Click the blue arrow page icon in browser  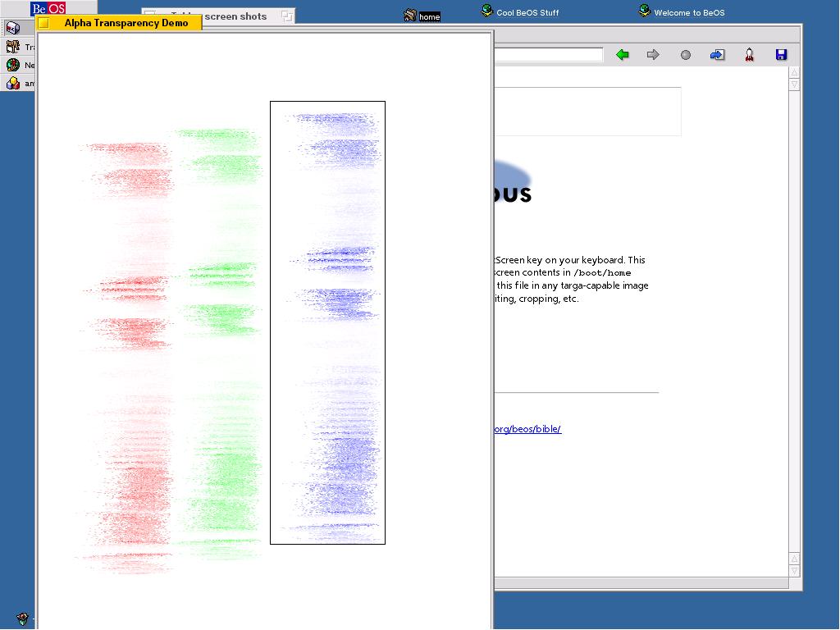coord(717,55)
